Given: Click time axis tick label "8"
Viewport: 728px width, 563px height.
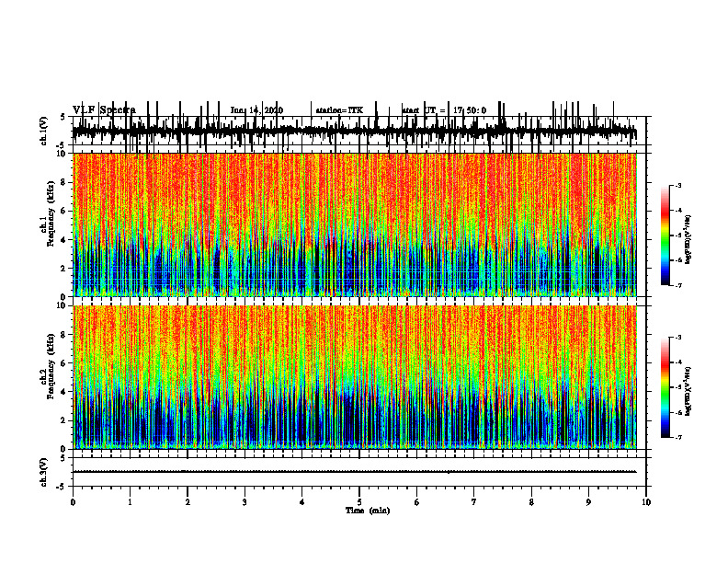Looking at the screenshot, I should coord(531,502).
